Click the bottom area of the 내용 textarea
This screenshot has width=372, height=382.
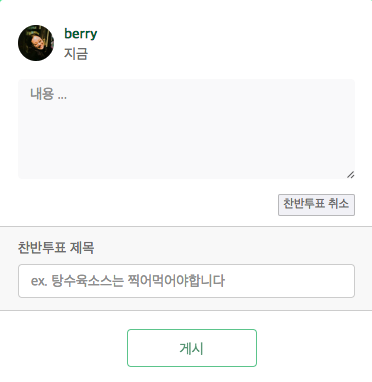point(186,167)
